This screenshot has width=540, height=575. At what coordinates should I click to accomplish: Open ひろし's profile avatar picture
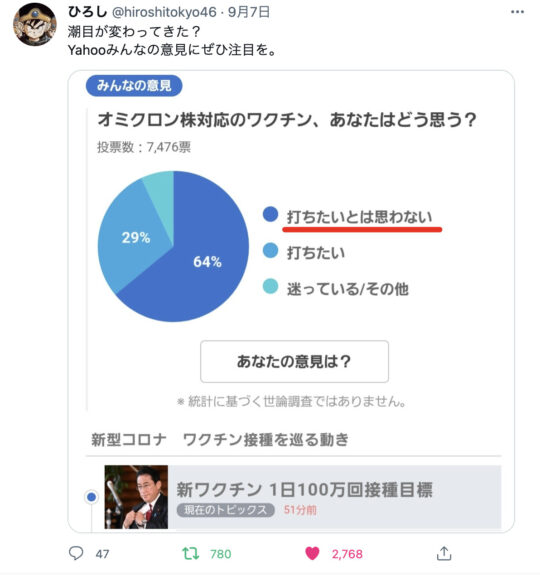35,25
